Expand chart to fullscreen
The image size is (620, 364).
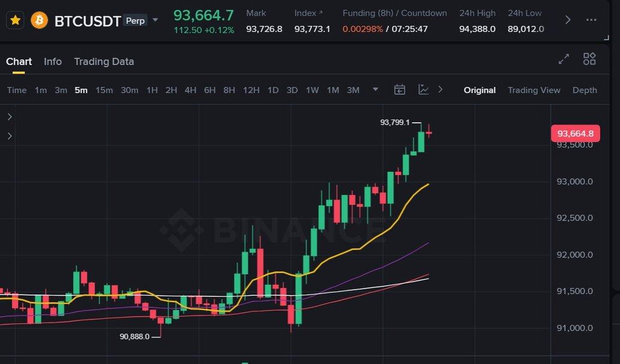pyautogui.click(x=564, y=59)
